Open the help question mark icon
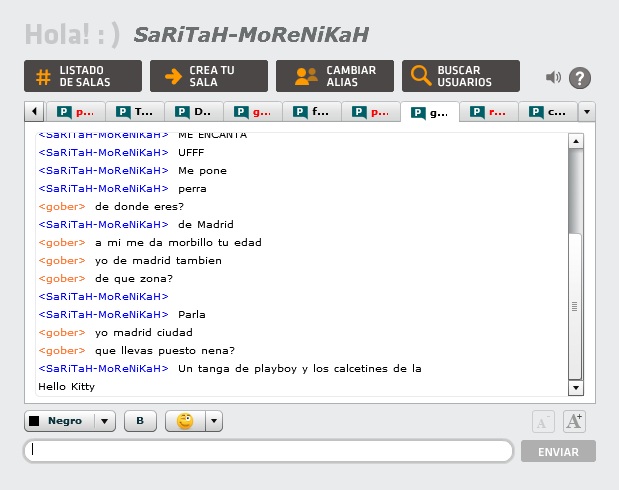 coord(580,78)
